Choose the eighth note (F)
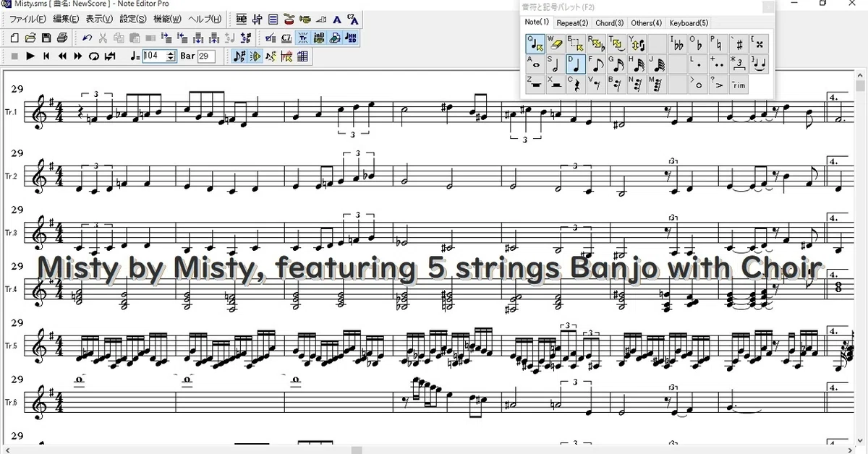The width and height of the screenshot is (868, 454). click(x=596, y=64)
